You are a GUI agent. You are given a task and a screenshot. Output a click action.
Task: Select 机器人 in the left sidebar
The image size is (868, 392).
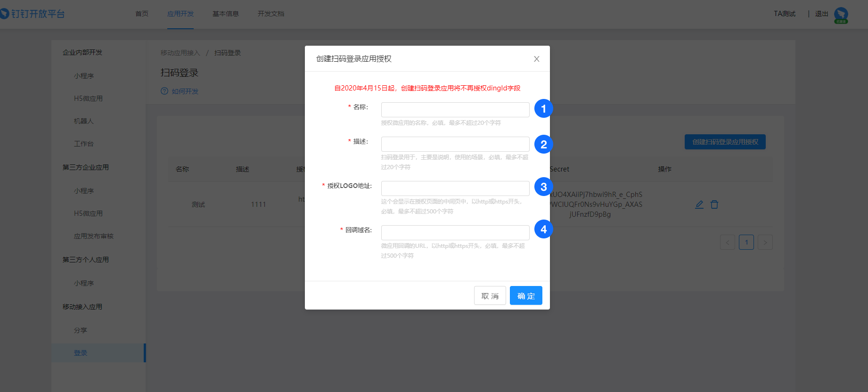(x=84, y=121)
